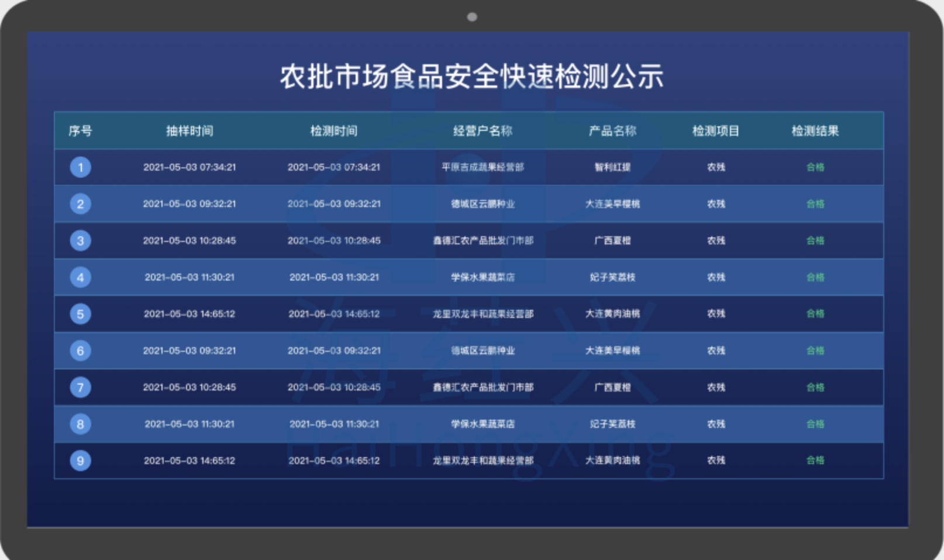Select the row 6 number badge
This screenshot has height=560, width=944.
(x=81, y=351)
